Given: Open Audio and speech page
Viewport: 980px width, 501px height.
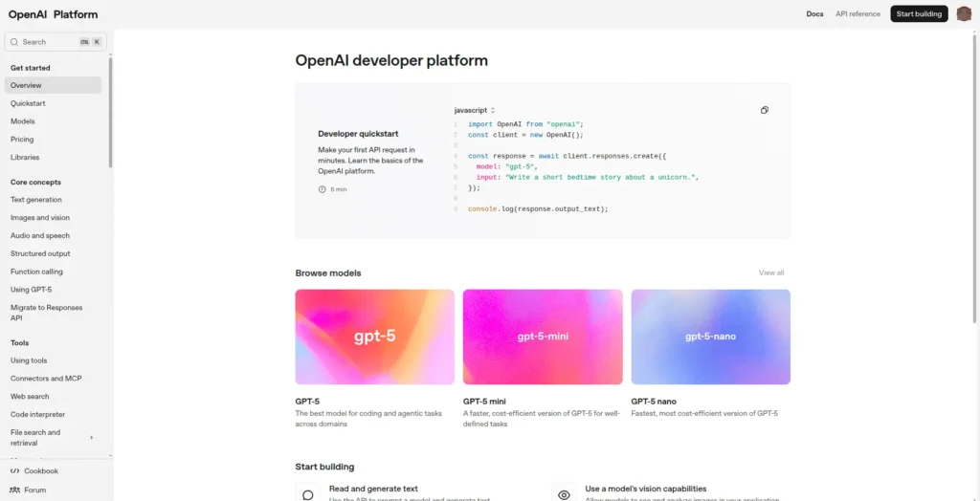Looking at the screenshot, I should tap(40, 235).
